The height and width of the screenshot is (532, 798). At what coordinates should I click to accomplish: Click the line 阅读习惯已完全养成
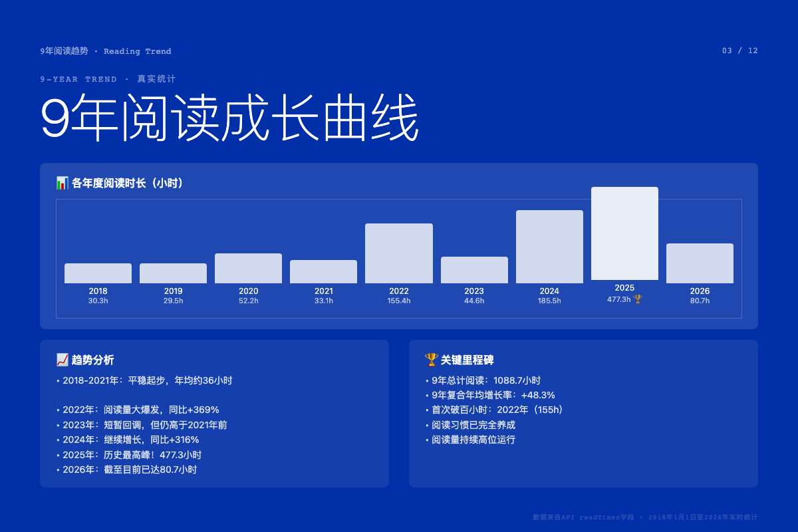tap(470, 424)
